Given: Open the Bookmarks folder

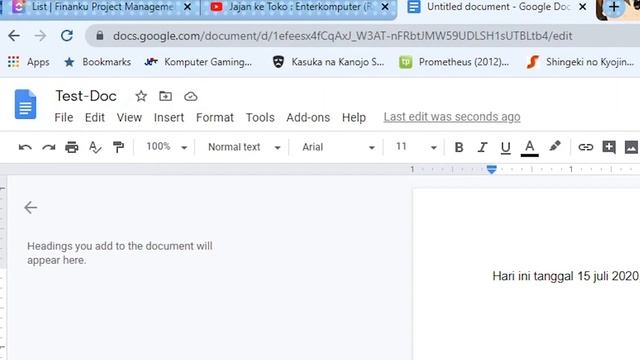Looking at the screenshot, I should click(98, 62).
